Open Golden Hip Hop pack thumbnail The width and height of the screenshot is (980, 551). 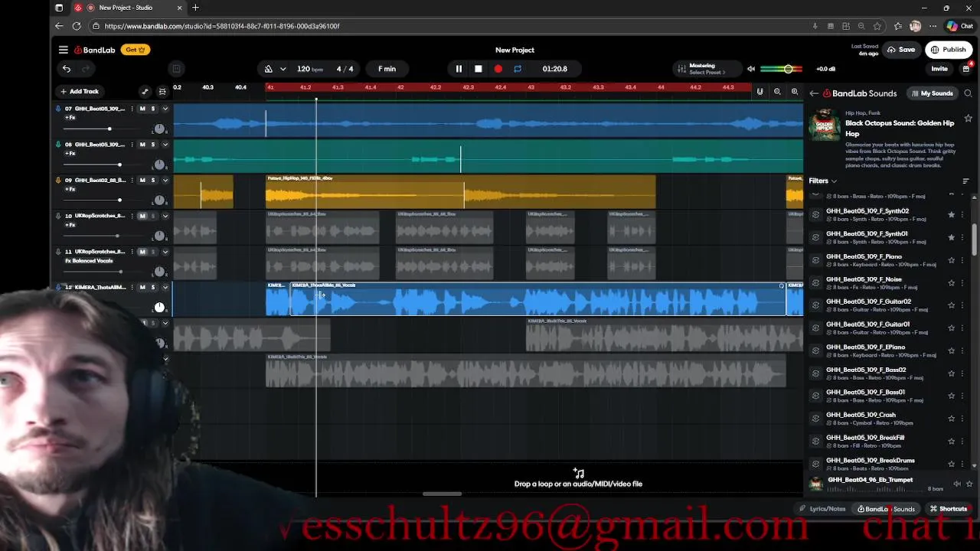(x=825, y=126)
